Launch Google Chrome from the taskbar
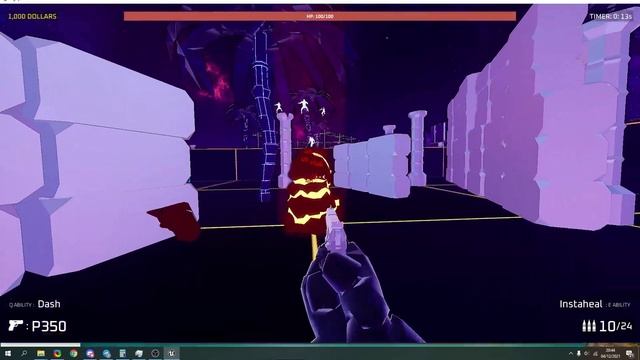Screen dimensions: 640x360 coord(73,353)
